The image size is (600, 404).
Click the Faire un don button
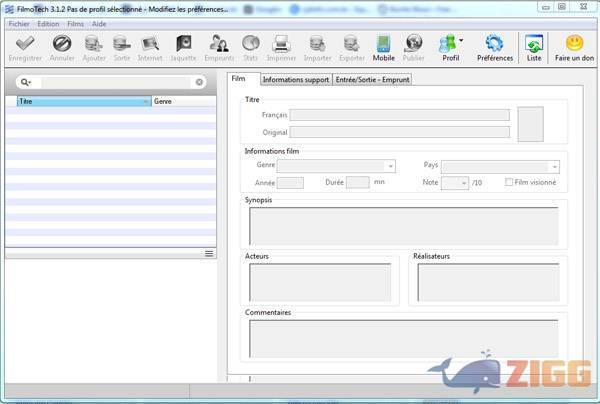coord(575,44)
